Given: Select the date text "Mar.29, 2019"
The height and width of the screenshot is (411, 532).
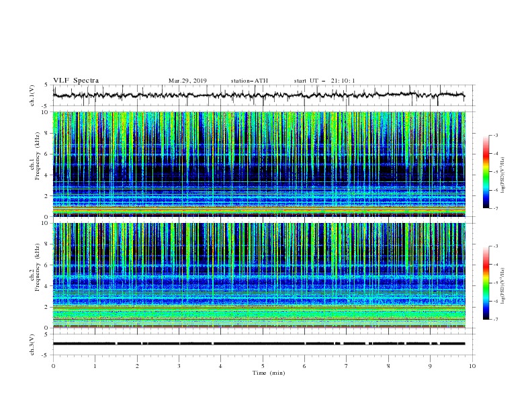Looking at the screenshot, I should click(187, 81).
